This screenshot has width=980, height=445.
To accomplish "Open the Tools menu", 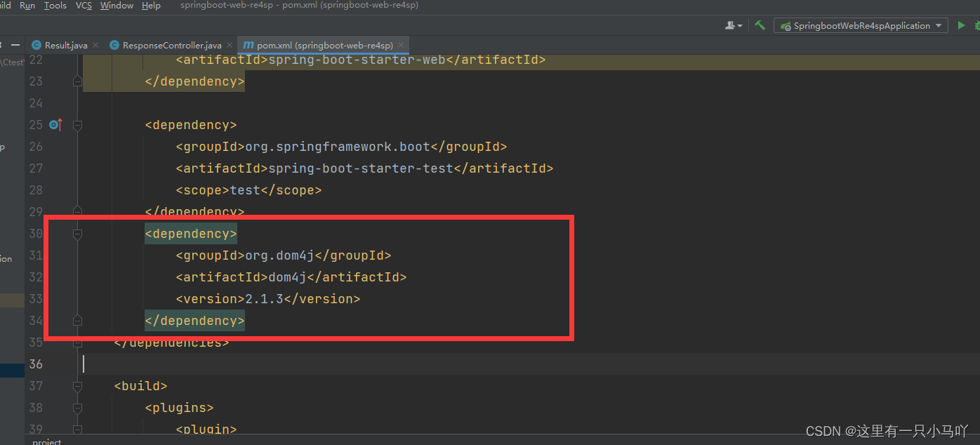I will [x=55, y=6].
